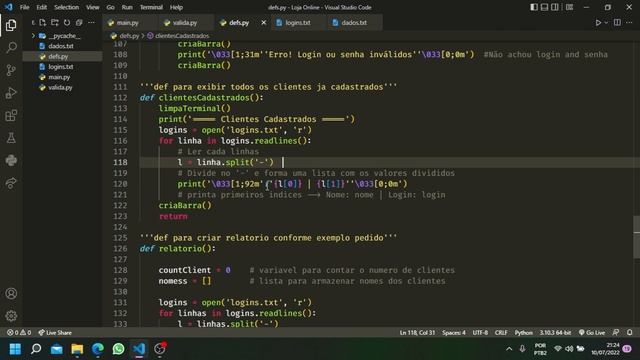Create a new file in Explorer
The image size is (640, 360).
[x=42, y=22]
